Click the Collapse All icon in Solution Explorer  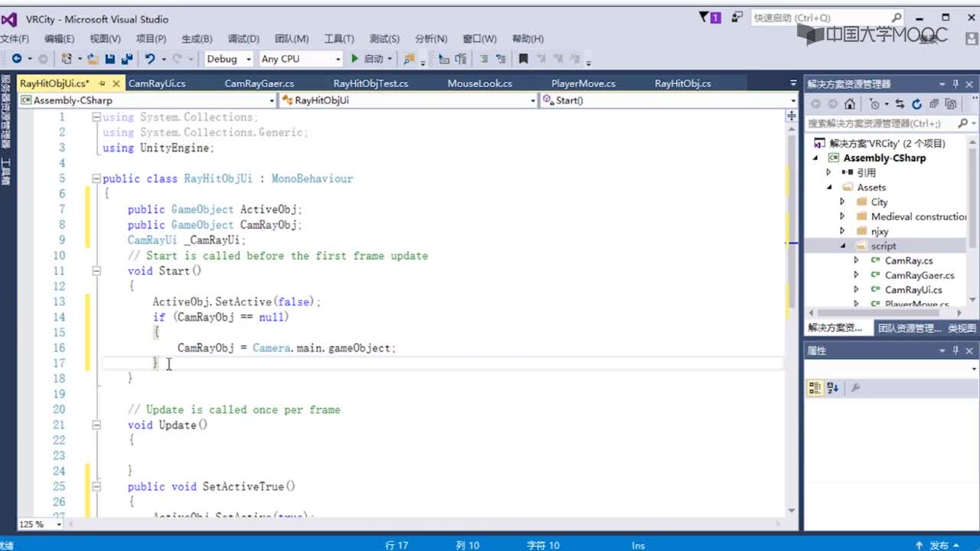(934, 104)
